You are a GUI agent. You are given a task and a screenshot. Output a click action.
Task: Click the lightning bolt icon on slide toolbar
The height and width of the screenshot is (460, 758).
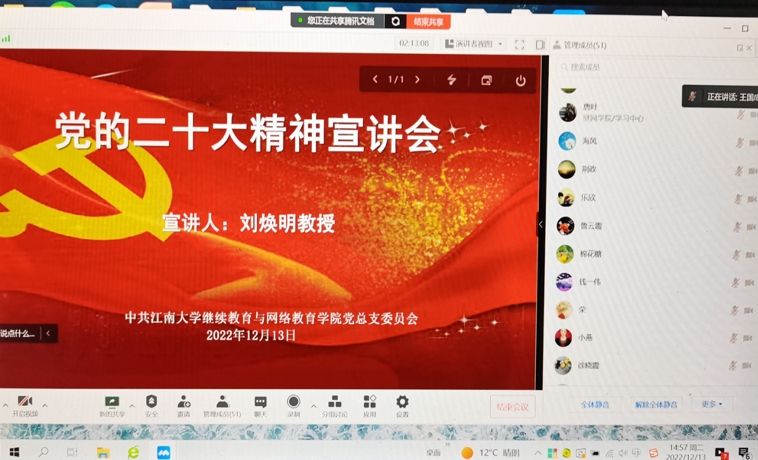(452, 80)
